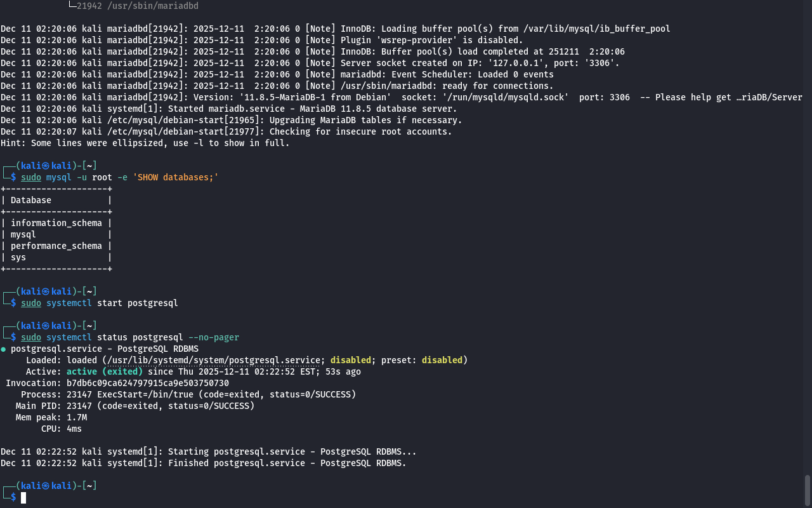Click the Mem peak 1.7M value
This screenshot has width=812, height=508.
tap(77, 417)
